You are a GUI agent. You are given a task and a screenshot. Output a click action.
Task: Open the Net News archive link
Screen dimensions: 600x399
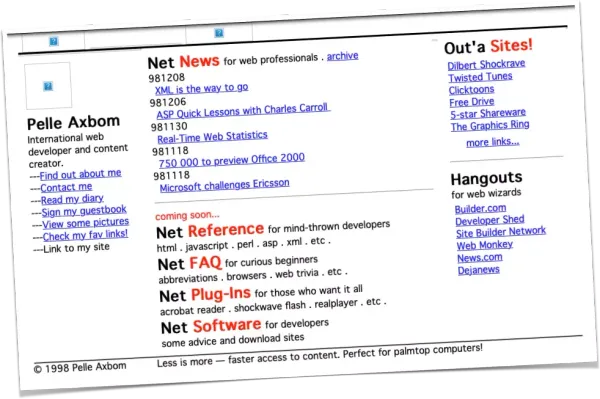(x=342, y=56)
